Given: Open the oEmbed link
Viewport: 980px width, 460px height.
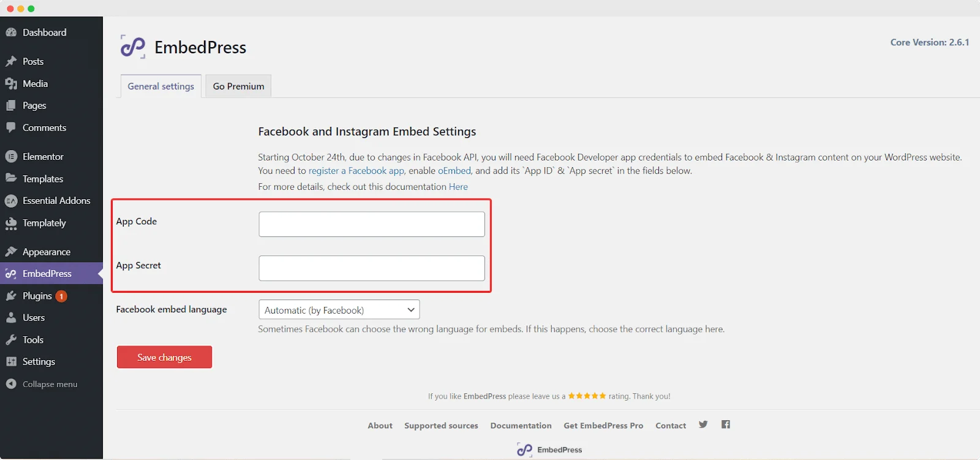Looking at the screenshot, I should pyautogui.click(x=454, y=171).
